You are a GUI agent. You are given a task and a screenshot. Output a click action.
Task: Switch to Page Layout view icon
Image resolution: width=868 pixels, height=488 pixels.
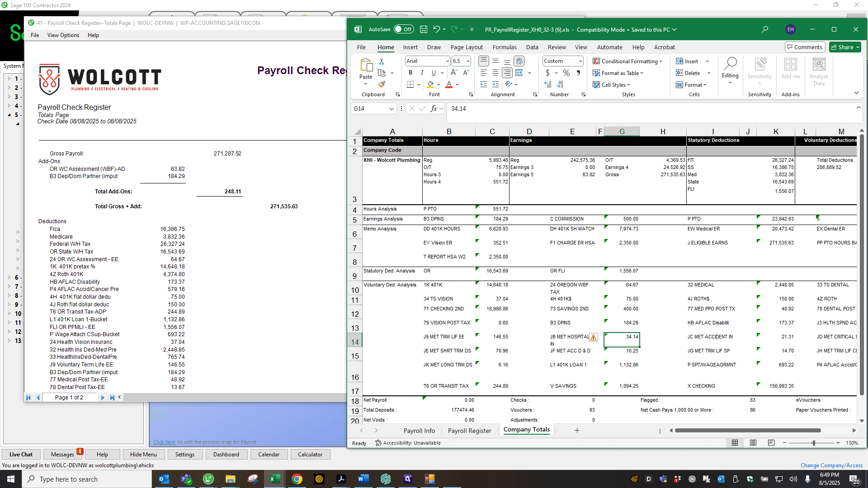click(x=753, y=443)
